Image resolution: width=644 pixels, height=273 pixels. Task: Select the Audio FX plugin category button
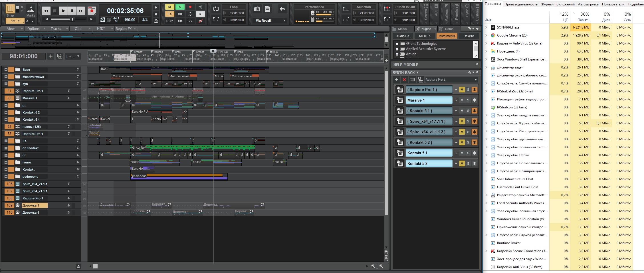click(403, 36)
